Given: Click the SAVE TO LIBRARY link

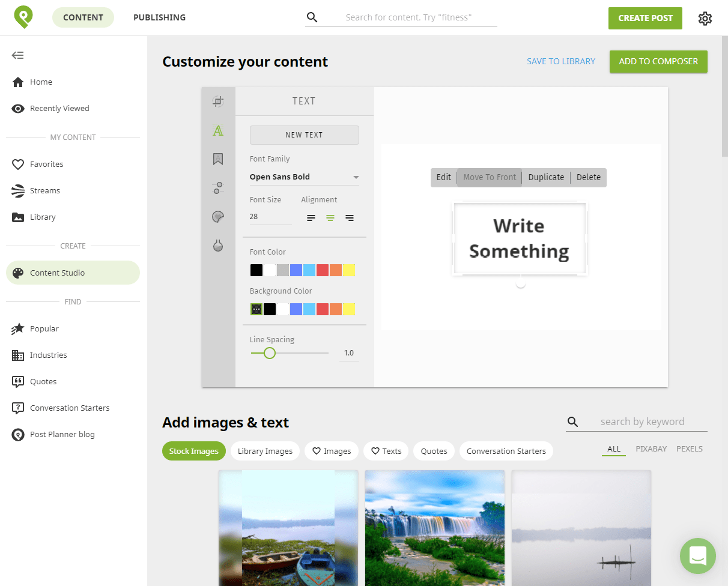Looking at the screenshot, I should (561, 61).
